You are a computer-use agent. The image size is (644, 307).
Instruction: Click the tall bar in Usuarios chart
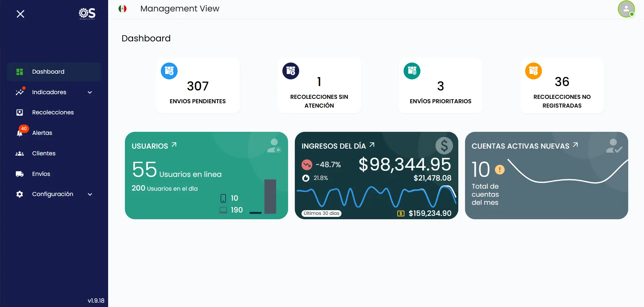tap(270, 196)
